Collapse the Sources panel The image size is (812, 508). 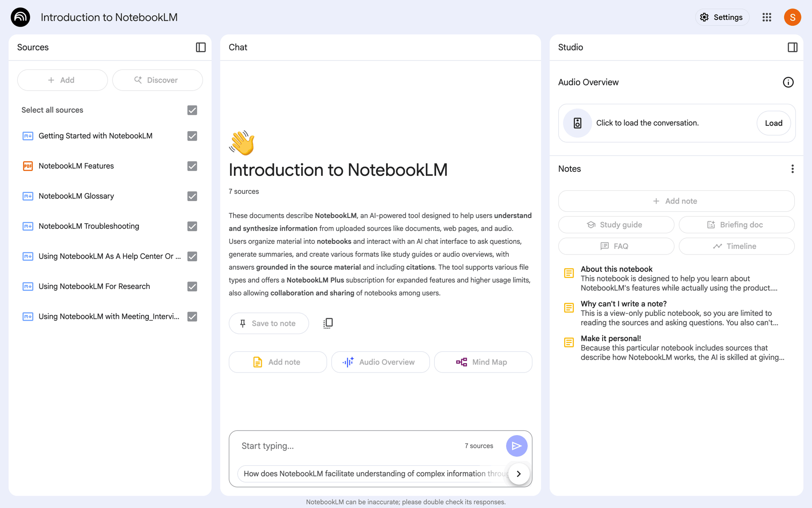pos(201,47)
